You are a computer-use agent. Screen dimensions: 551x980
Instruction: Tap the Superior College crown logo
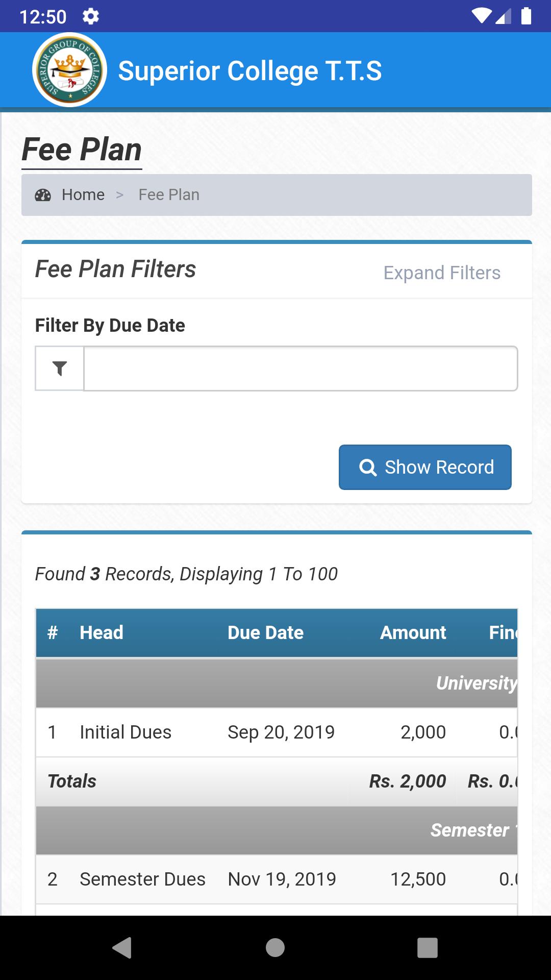[x=69, y=70]
